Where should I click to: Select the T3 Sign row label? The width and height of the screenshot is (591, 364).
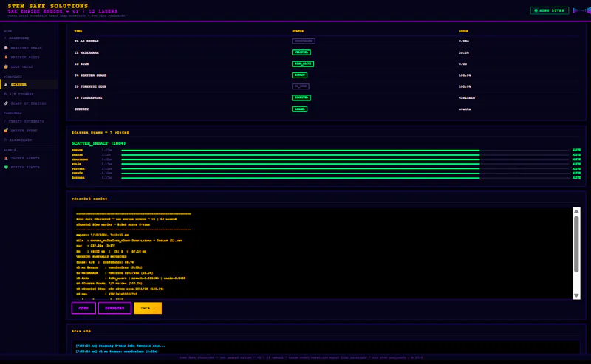[81, 64]
